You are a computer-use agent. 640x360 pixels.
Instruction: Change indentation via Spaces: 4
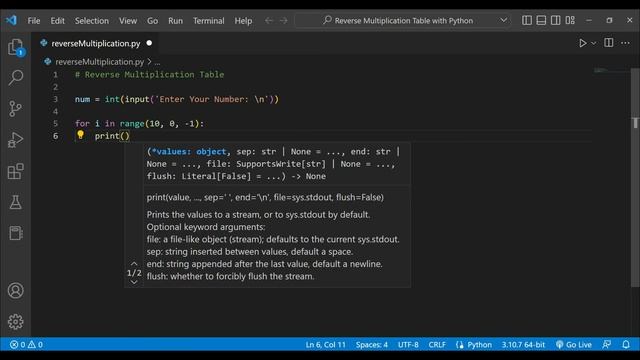(x=371, y=344)
